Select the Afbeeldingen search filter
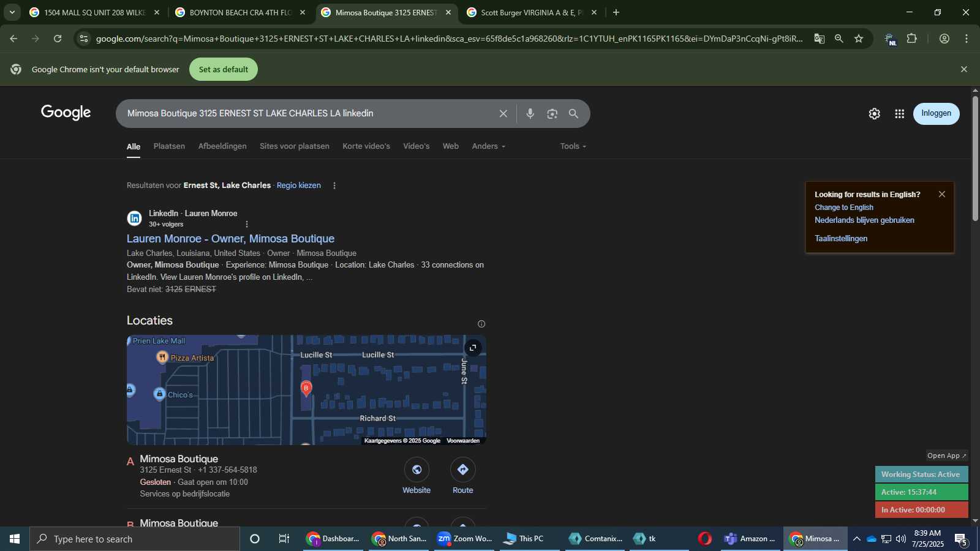 [222, 146]
